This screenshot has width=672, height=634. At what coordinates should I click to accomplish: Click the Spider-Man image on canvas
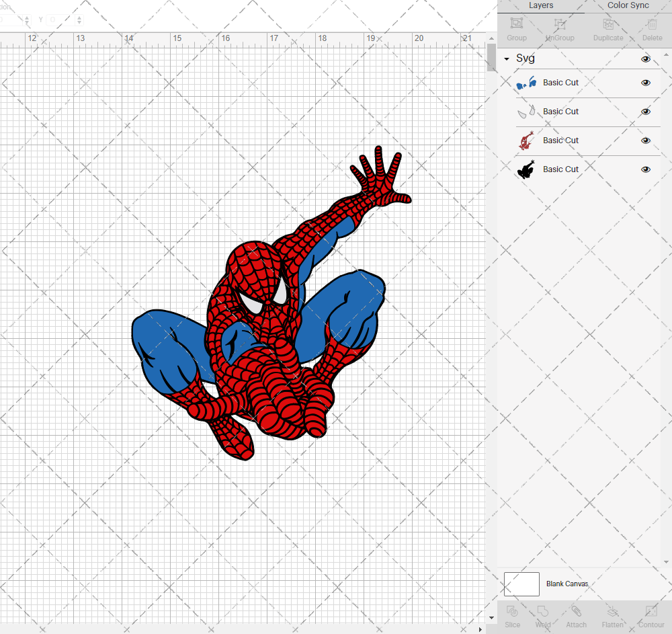(x=271, y=303)
